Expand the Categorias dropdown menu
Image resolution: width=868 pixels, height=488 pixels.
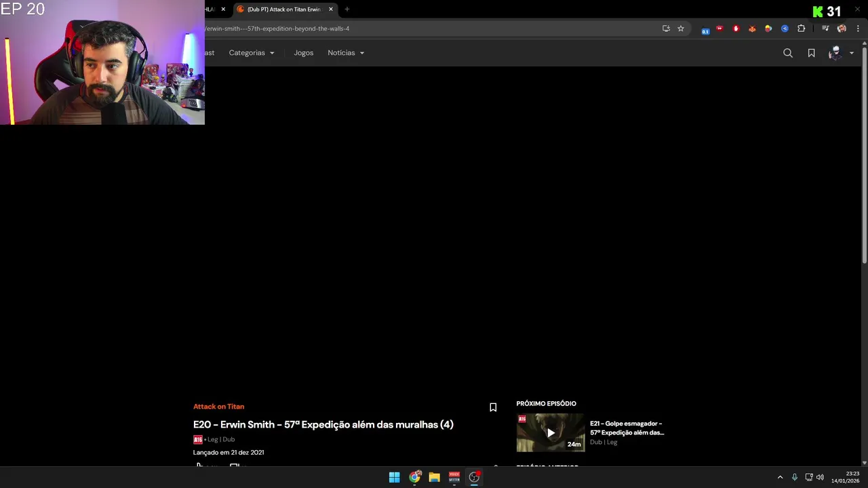tap(252, 53)
